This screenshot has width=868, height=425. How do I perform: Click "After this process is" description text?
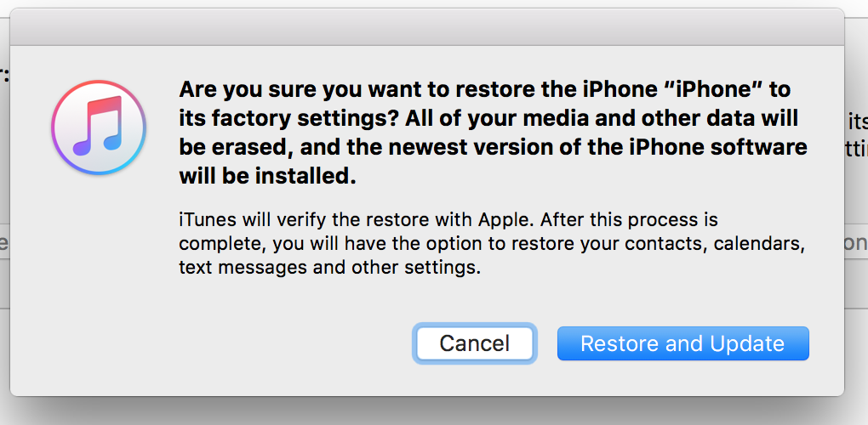pos(628,220)
